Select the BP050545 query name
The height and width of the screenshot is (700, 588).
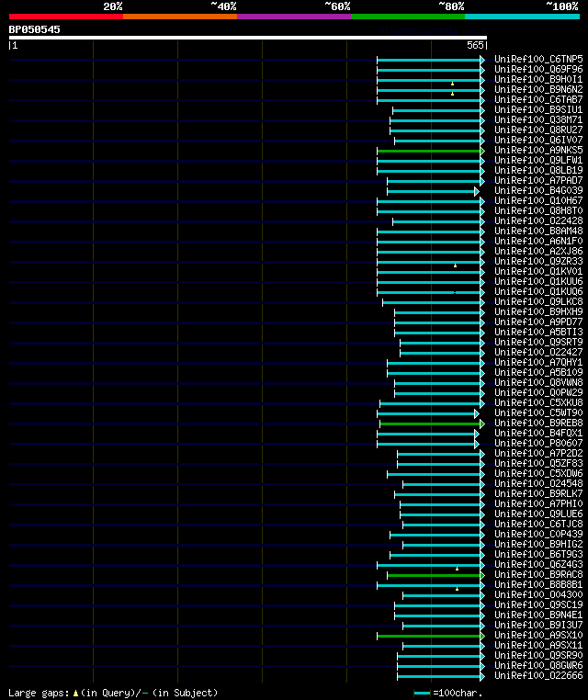coord(34,30)
